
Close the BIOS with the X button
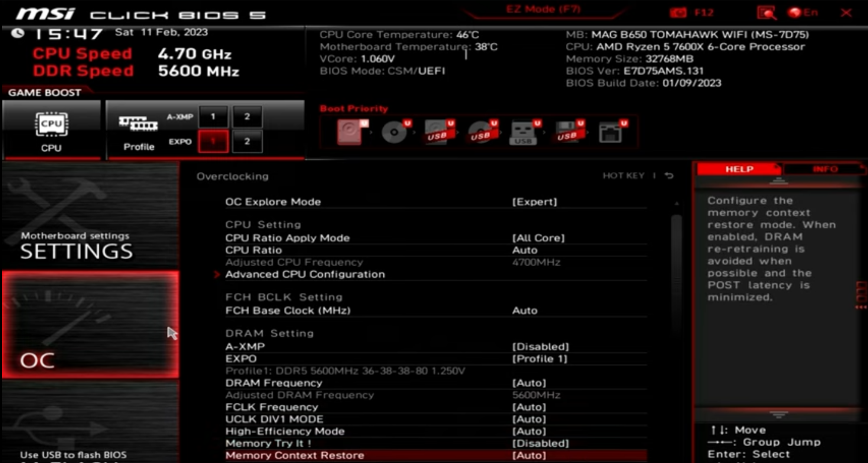846,13
